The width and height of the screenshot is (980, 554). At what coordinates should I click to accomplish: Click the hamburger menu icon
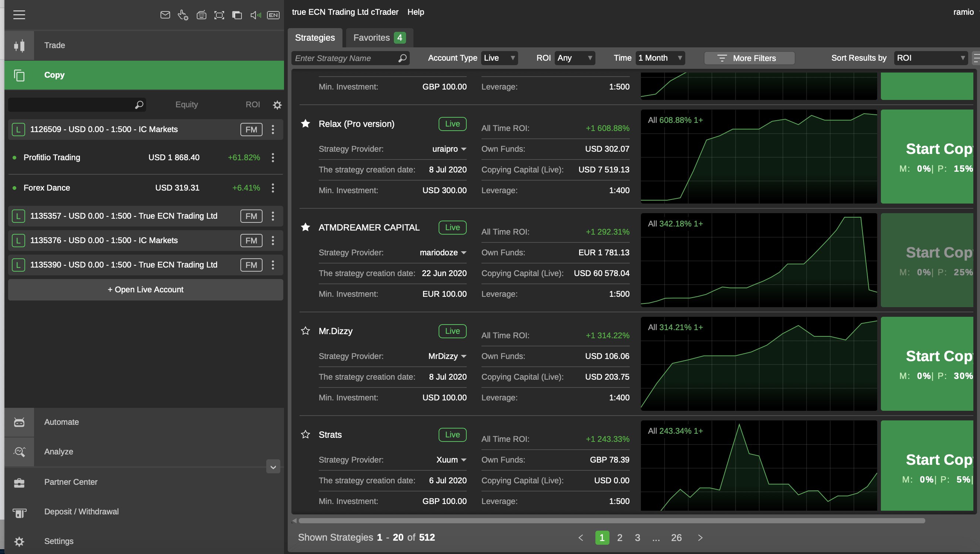(x=19, y=15)
